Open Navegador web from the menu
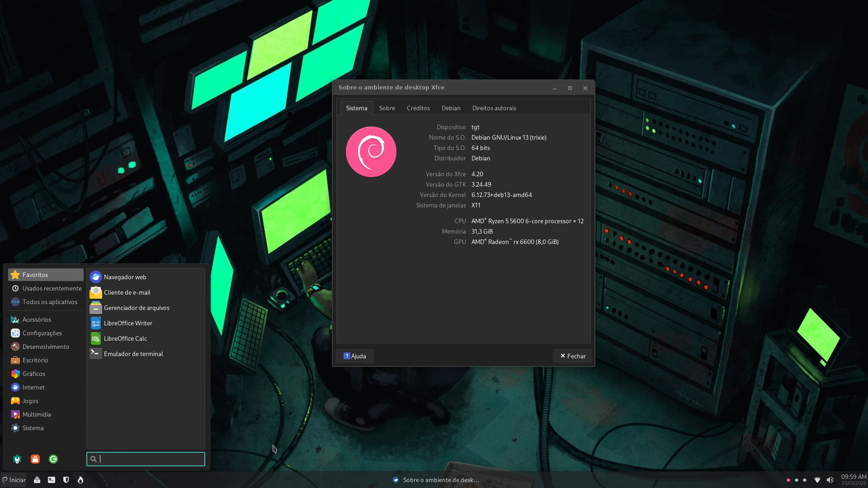This screenshot has width=868, height=488. [125, 277]
